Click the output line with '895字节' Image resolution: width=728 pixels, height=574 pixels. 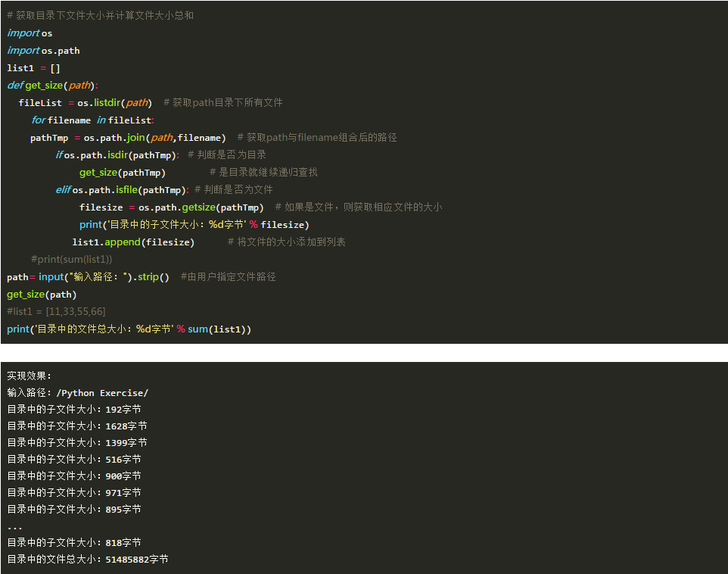click(74, 510)
